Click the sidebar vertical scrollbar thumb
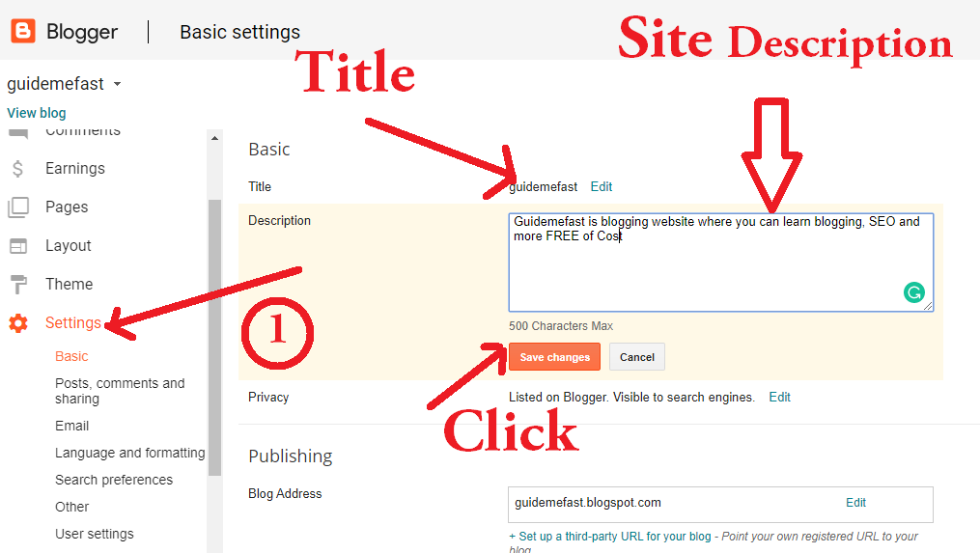This screenshot has width=980, height=553. coord(214,338)
